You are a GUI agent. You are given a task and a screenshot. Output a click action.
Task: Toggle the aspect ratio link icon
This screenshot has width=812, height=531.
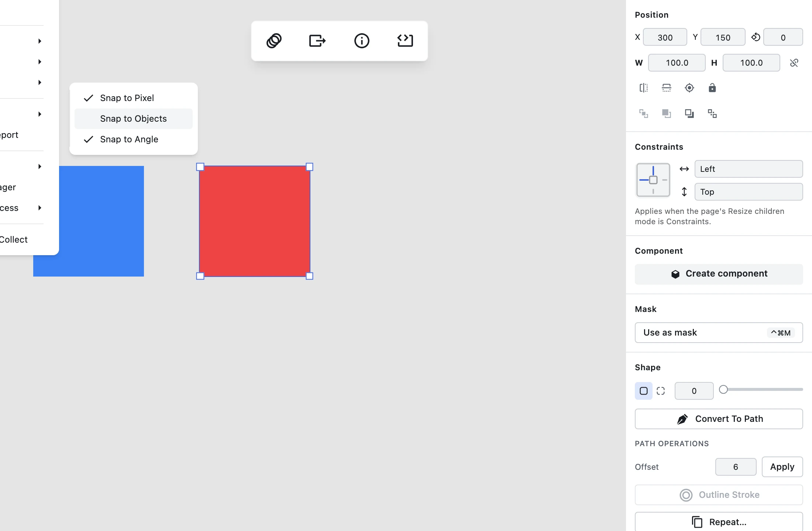(x=794, y=63)
